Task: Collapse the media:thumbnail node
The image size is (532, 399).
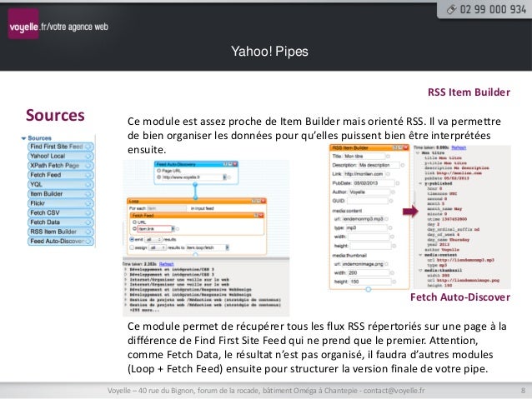Action: 420,270
